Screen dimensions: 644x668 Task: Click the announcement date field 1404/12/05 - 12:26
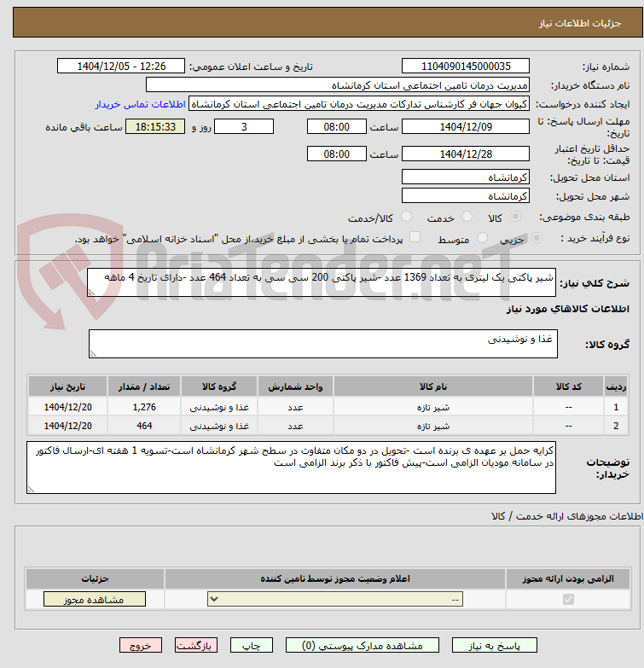[121, 66]
